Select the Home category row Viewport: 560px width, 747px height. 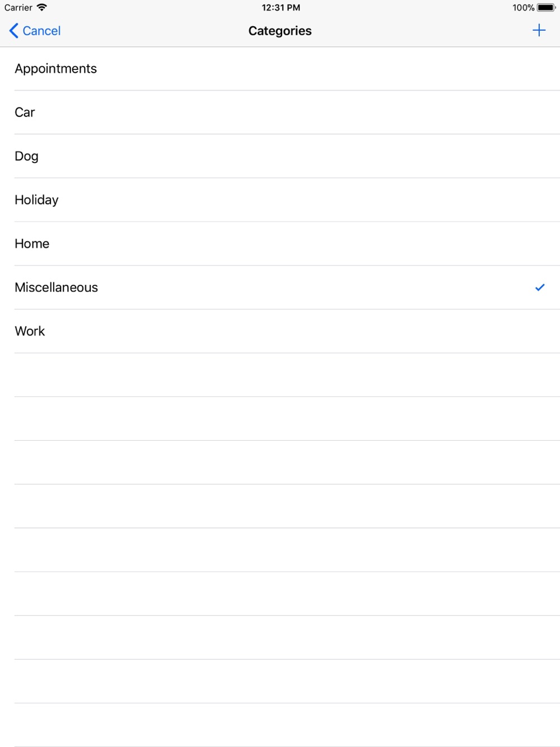click(280, 243)
